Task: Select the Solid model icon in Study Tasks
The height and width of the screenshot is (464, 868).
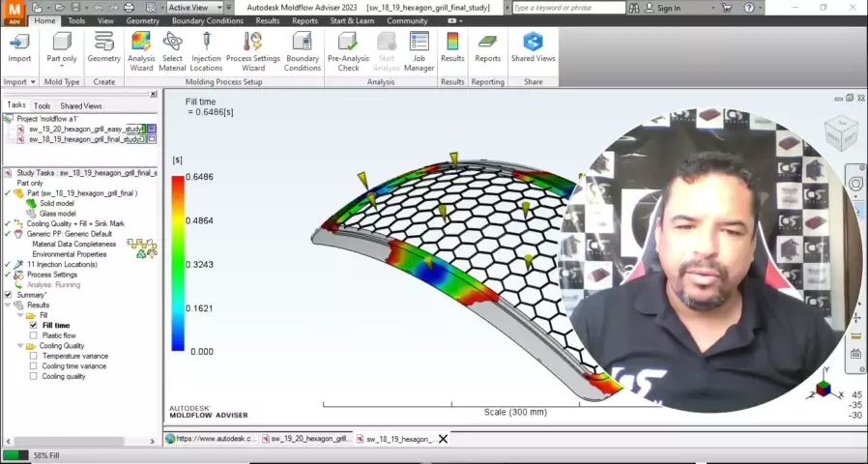Action: tap(31, 203)
